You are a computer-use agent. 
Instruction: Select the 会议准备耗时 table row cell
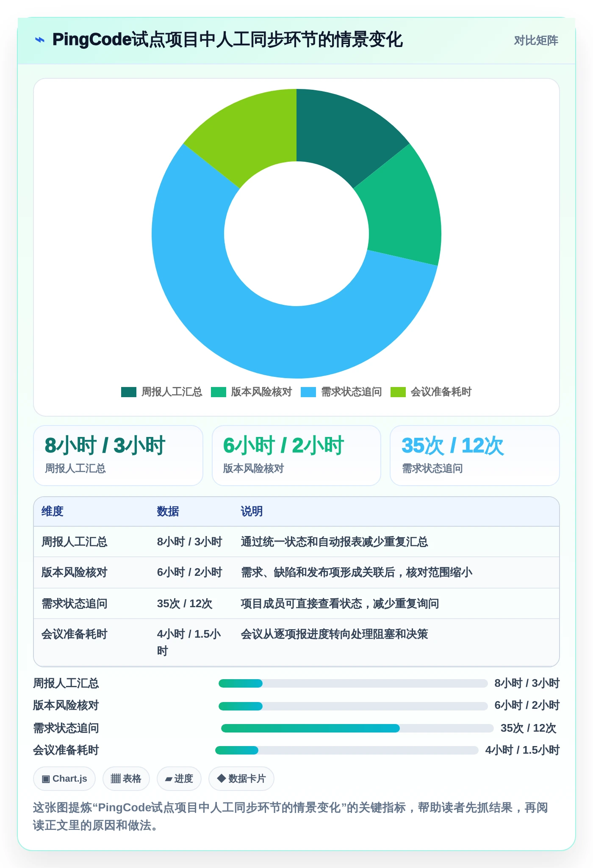pos(75,634)
